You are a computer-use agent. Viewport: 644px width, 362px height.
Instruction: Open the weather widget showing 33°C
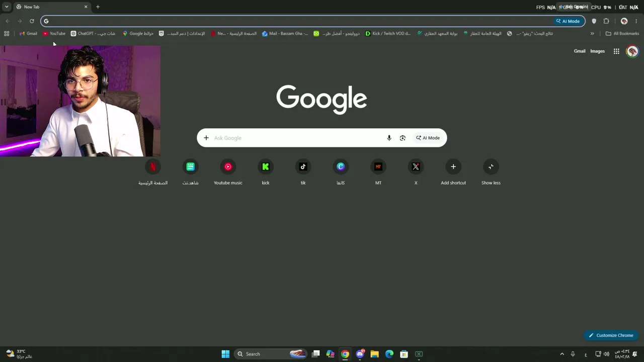(19, 354)
